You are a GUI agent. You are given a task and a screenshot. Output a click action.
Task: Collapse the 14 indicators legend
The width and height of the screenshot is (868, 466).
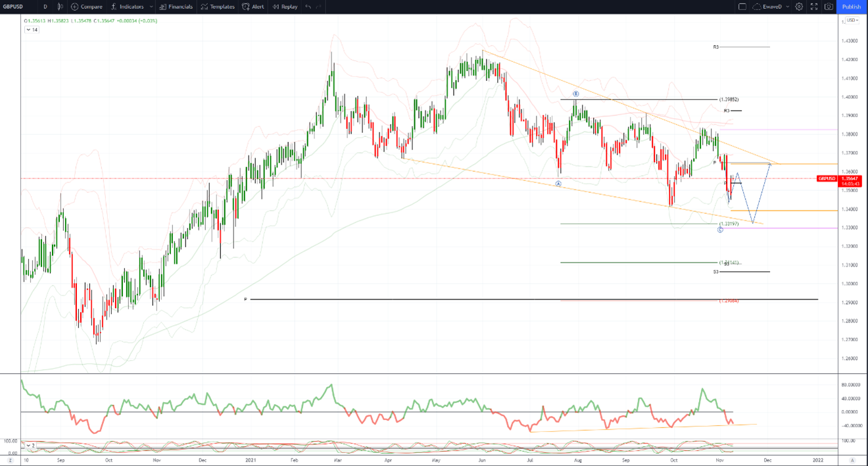pyautogui.click(x=32, y=30)
